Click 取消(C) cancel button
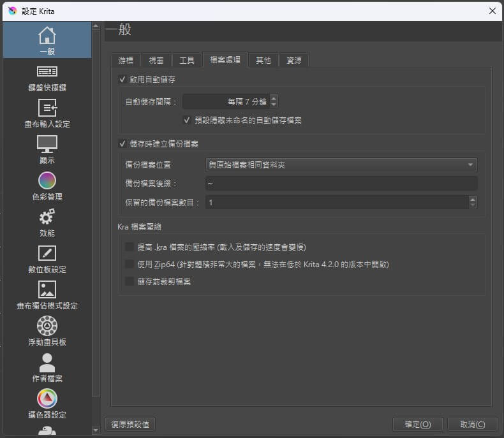The height and width of the screenshot is (438, 504). click(x=473, y=424)
